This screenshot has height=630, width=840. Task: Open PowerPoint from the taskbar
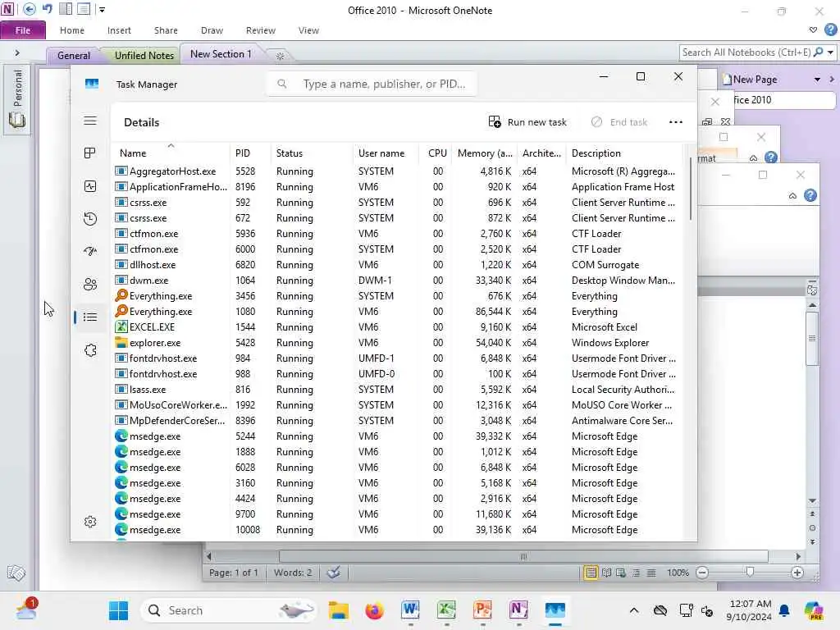click(x=482, y=610)
